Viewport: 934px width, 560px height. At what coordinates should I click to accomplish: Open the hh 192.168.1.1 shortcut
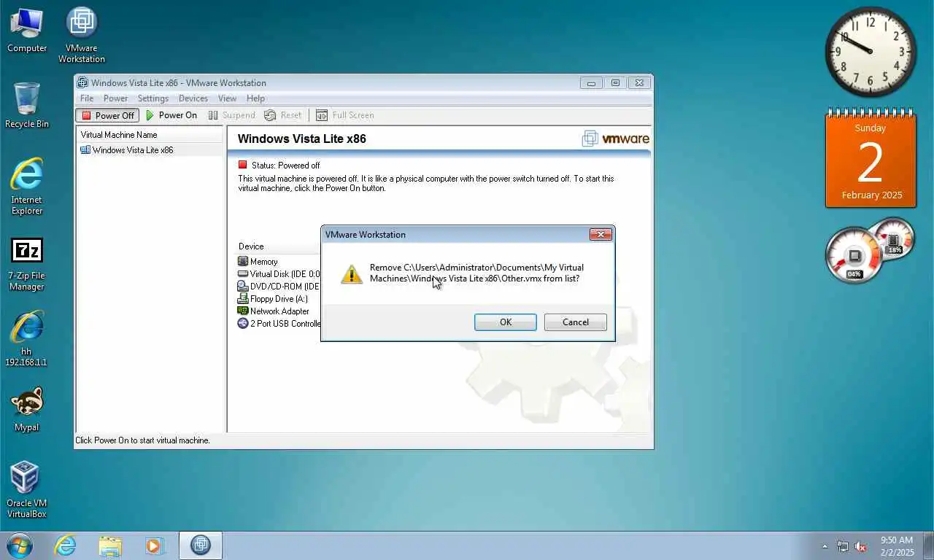[27, 338]
